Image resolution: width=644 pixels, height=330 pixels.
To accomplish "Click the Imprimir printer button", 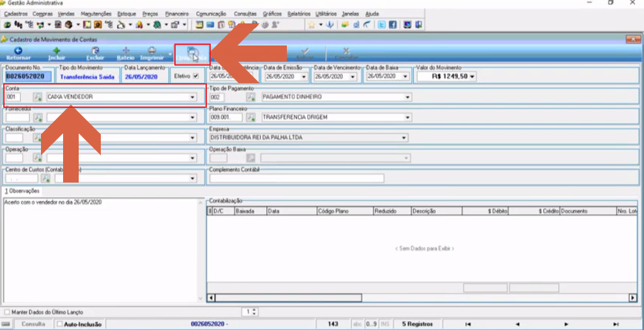I will 152,54.
